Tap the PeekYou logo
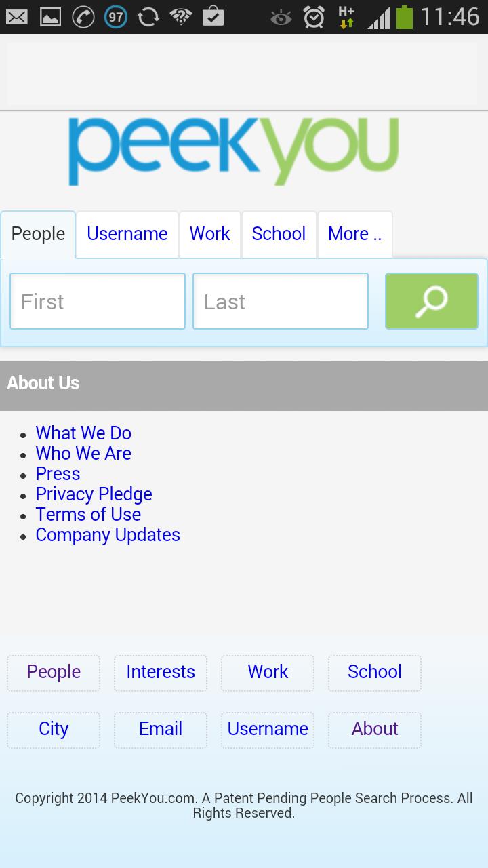 (x=233, y=151)
